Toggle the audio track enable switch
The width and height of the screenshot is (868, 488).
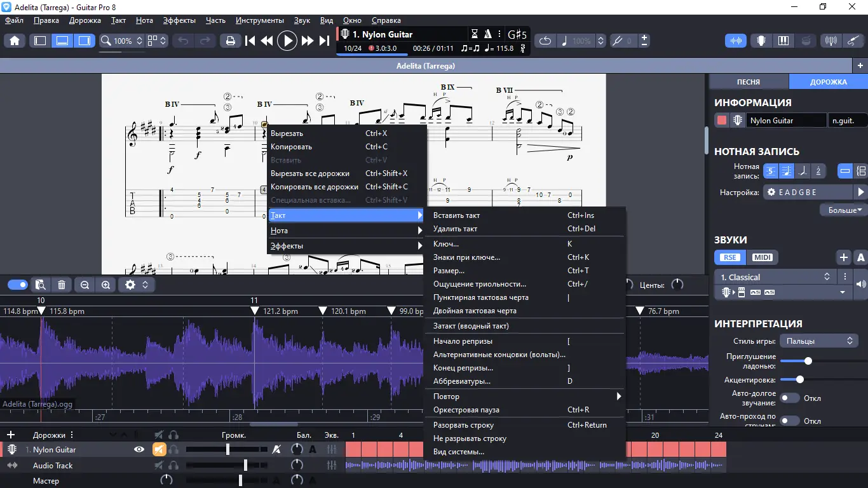click(x=17, y=285)
